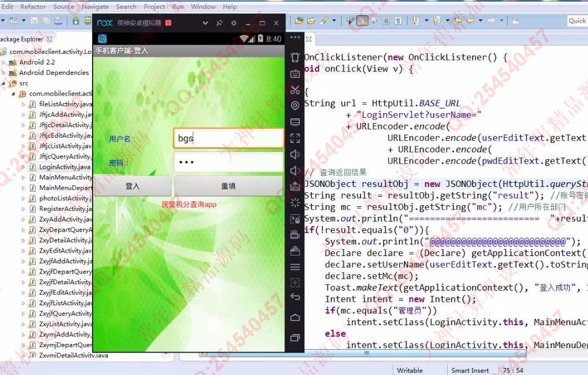Close the Package Explorer view
The height and width of the screenshot is (375, 588).
[49, 39]
